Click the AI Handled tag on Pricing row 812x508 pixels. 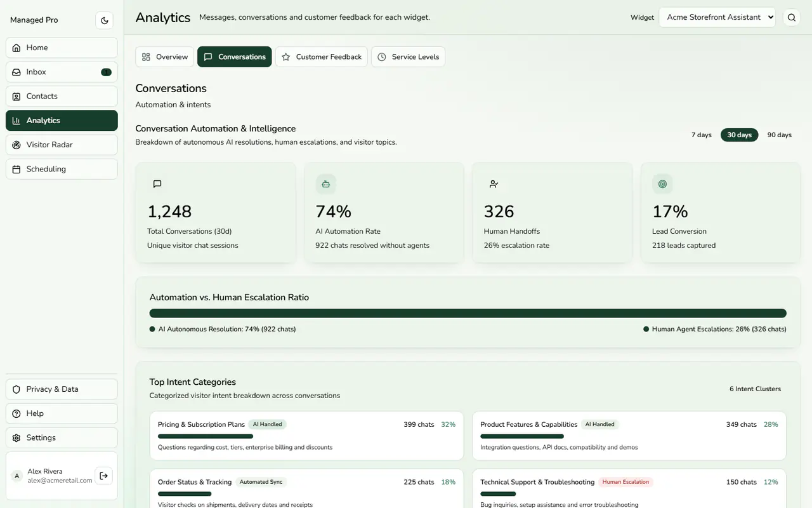268,424
